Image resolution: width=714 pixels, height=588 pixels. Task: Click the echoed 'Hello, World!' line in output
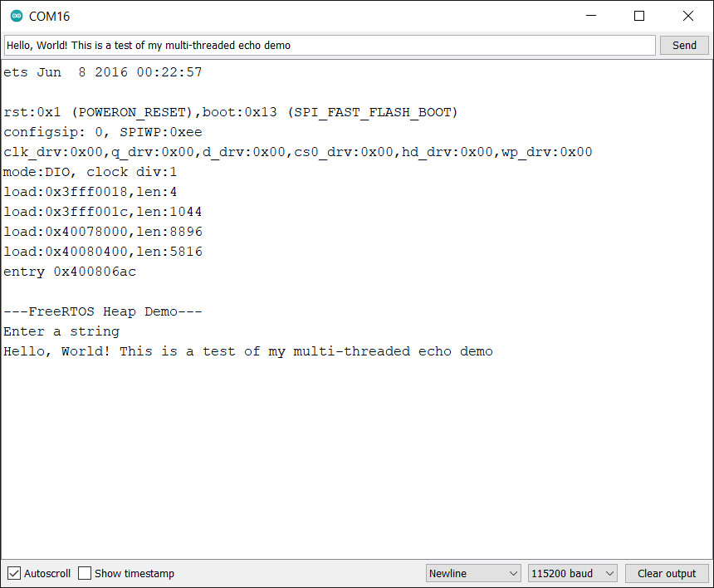(247, 351)
